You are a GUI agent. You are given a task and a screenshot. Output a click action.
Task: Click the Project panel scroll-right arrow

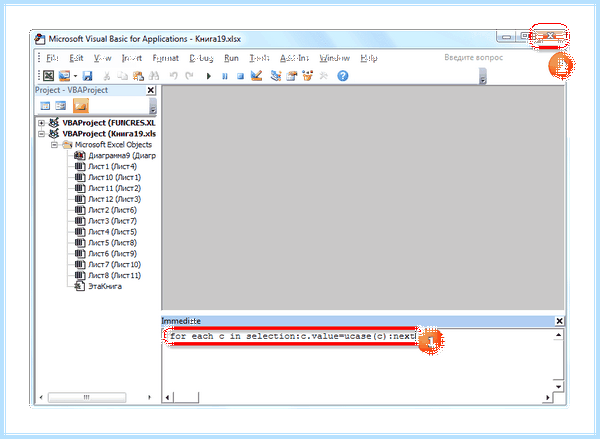[x=149, y=398]
